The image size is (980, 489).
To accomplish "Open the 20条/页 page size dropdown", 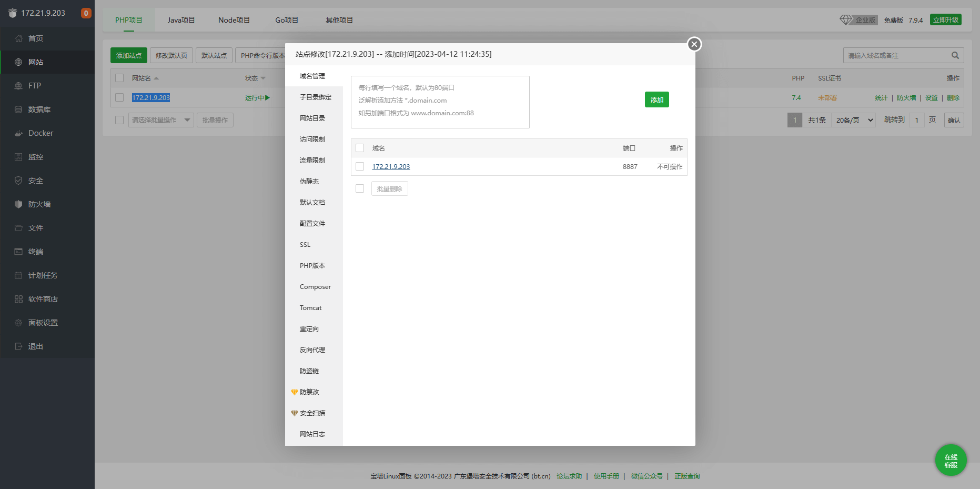I will (x=853, y=119).
